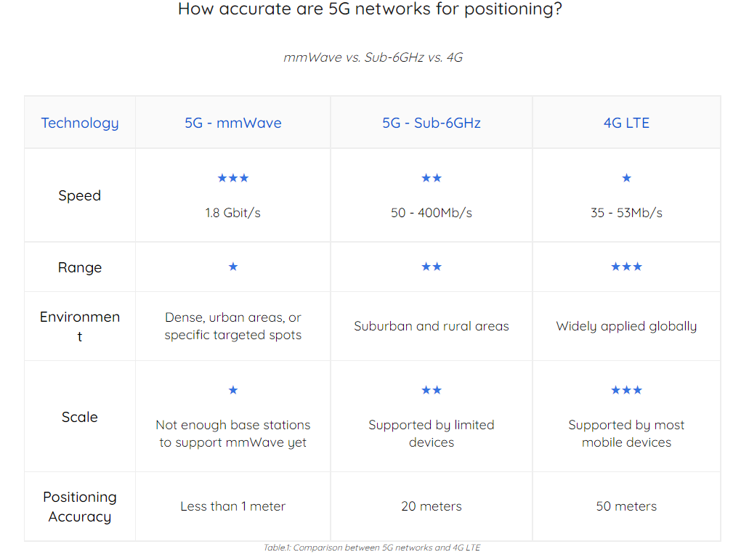Select the "5G - Sub-6GHz" column header
Screen dimensions: 749x560
(x=432, y=123)
